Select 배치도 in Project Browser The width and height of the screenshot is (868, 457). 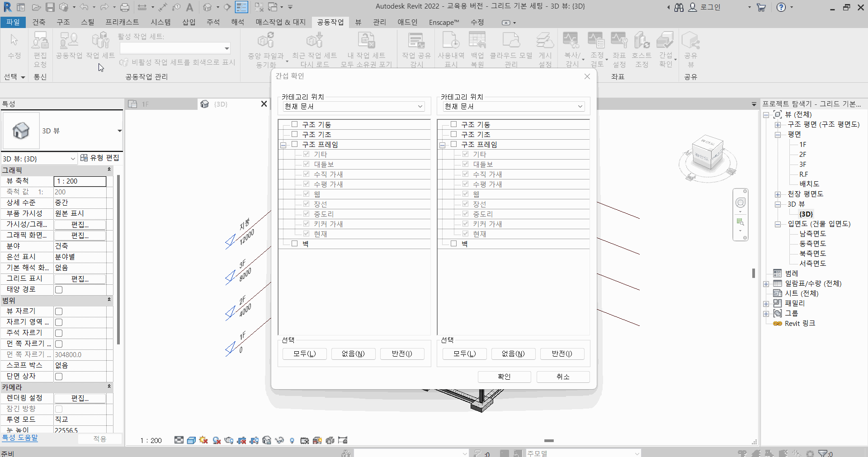[809, 184]
